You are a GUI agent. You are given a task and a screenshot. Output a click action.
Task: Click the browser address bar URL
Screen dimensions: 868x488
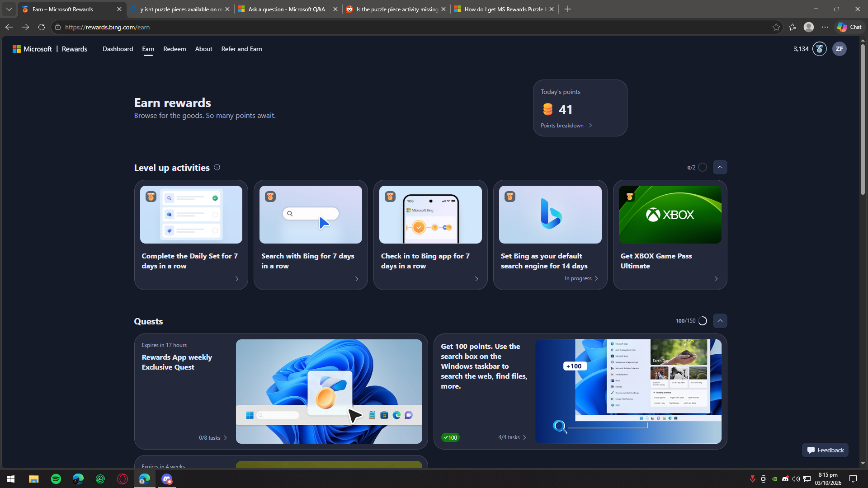pos(107,27)
